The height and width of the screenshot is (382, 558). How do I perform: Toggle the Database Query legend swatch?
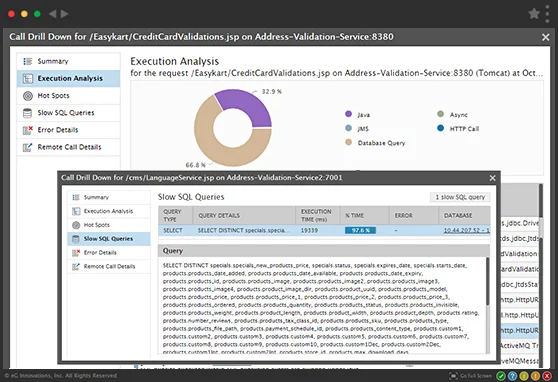point(348,142)
